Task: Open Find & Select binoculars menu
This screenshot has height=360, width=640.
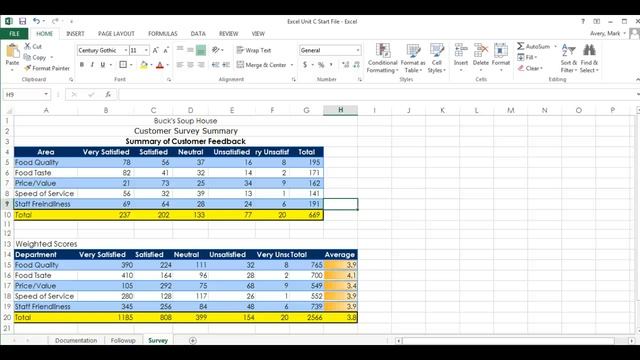Action: [x=589, y=58]
